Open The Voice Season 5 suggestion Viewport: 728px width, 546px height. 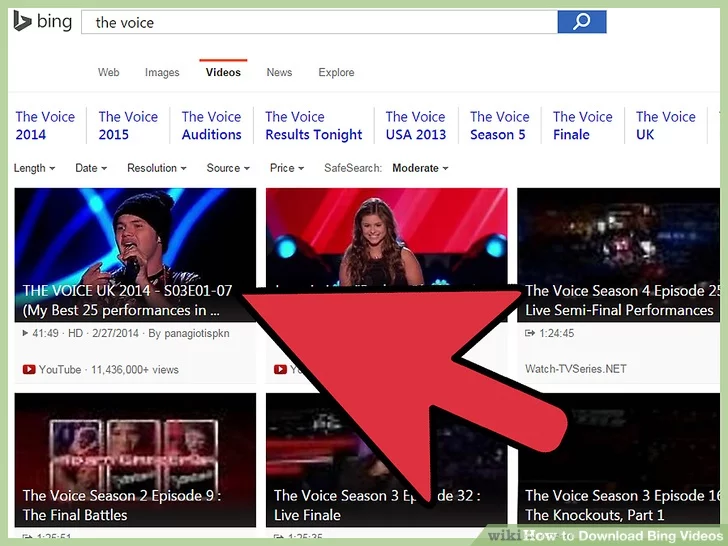pyautogui.click(x=500, y=125)
